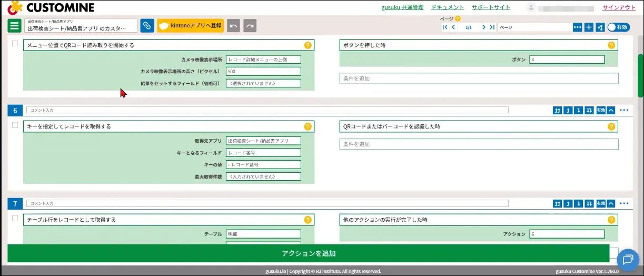This screenshot has width=644, height=276.
Task: Collapse action 6 with chevron
Action: pos(611,110)
